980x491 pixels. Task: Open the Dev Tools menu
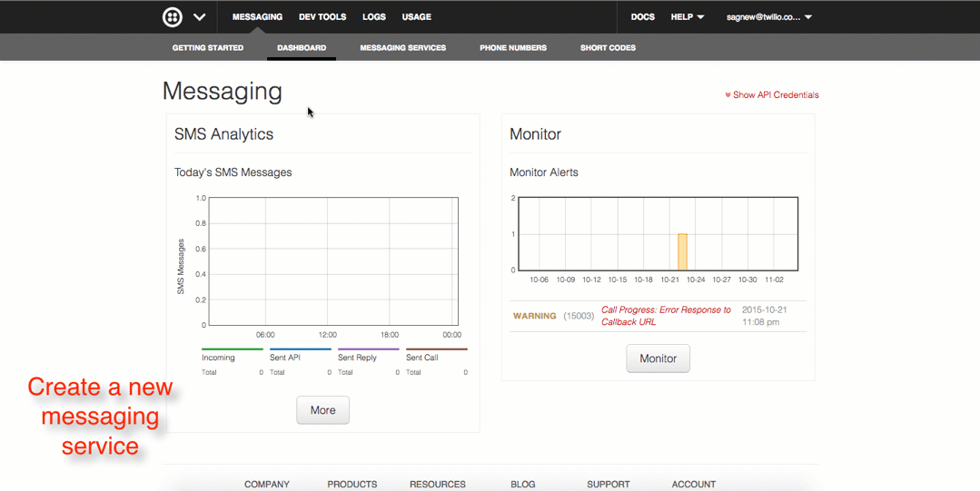tap(322, 17)
